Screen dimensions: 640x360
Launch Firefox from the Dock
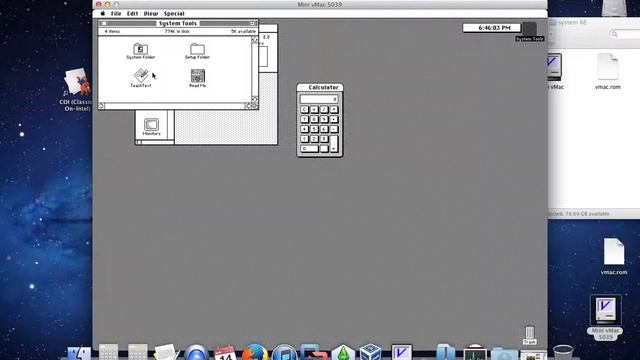[x=255, y=352]
